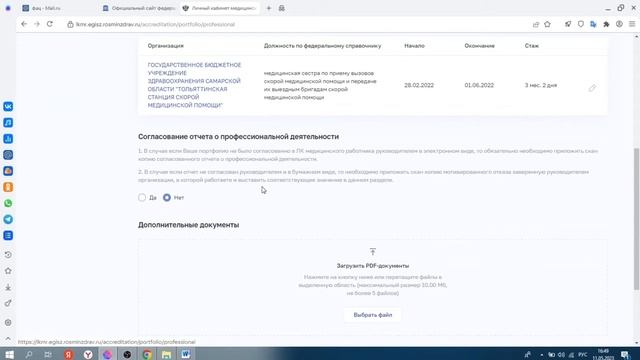Image resolution: width=640 pixels, height=360 pixels.
Task: Open taskbar search magnifier
Action: point(29,354)
